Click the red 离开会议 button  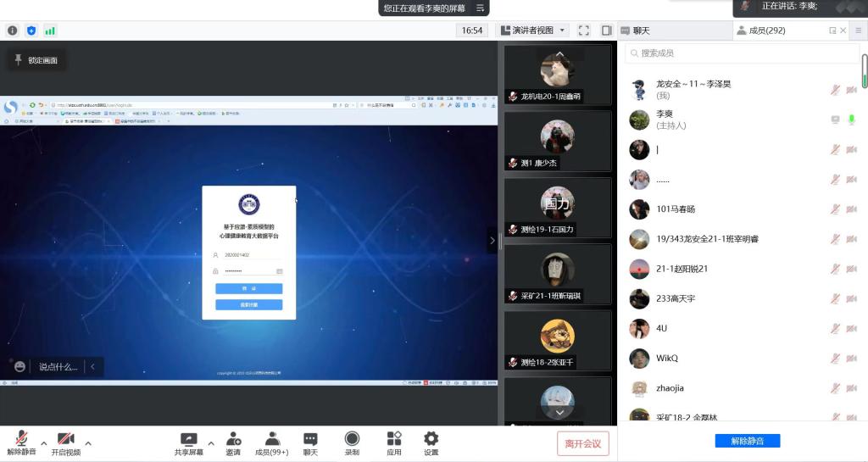(x=582, y=443)
